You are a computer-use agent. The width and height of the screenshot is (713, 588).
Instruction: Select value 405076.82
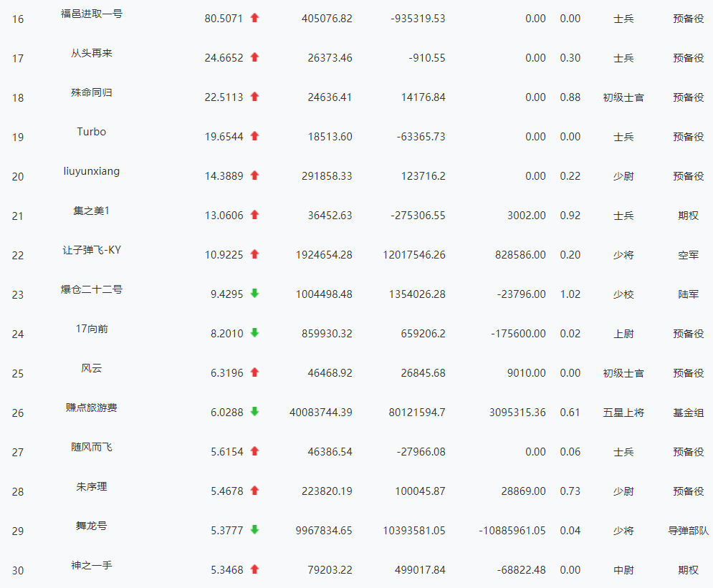[x=327, y=19]
